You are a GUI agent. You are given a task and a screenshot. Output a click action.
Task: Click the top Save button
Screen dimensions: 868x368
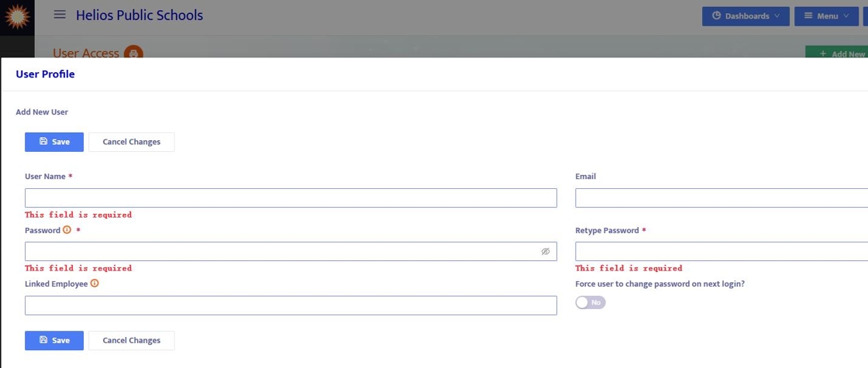click(54, 142)
